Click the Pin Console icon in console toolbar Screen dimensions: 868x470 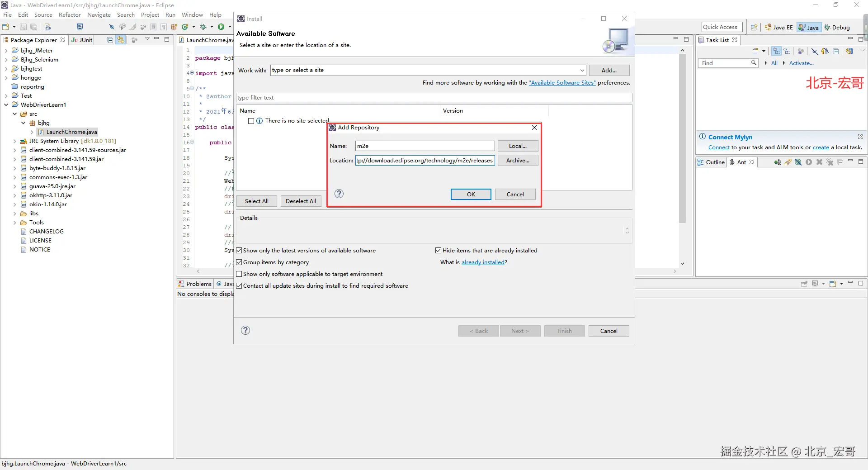pyautogui.click(x=804, y=284)
